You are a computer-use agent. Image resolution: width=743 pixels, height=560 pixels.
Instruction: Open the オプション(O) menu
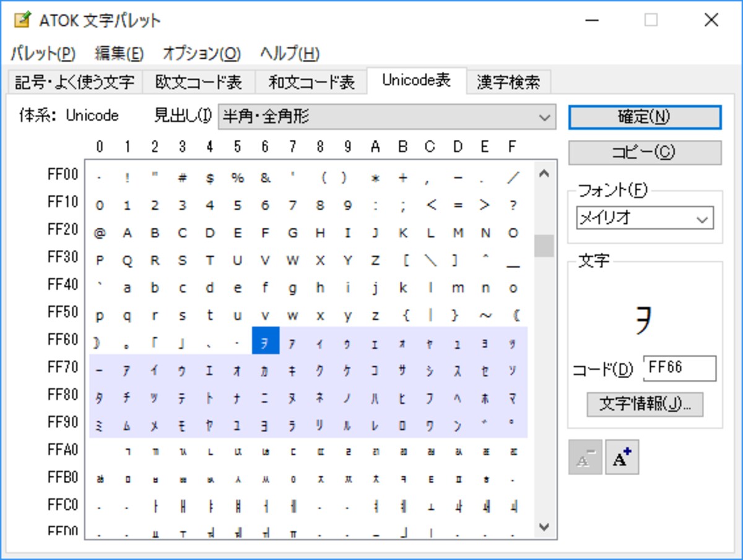[202, 53]
